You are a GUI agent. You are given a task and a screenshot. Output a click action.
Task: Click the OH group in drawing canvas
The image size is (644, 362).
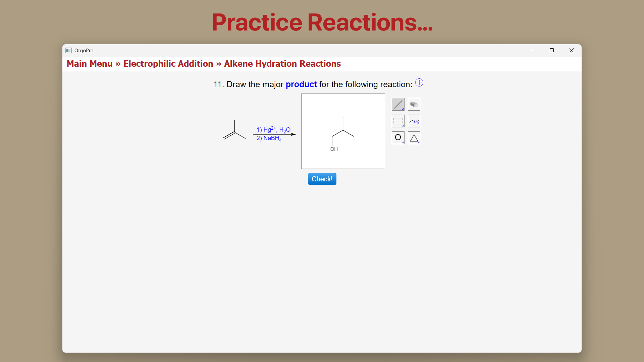[x=334, y=149]
